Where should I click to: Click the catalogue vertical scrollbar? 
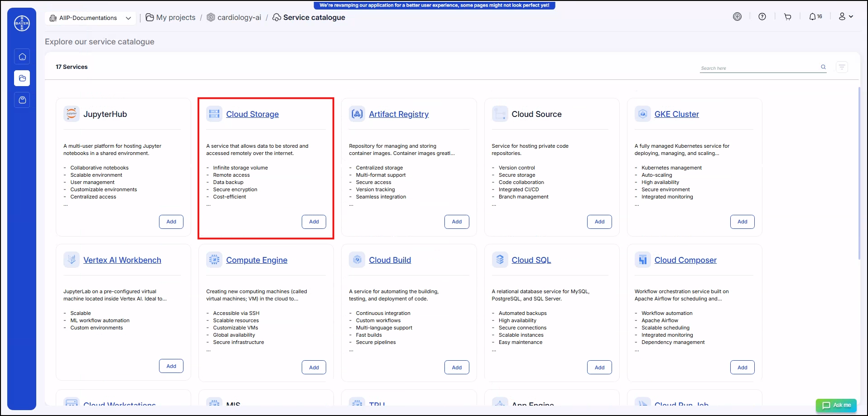(x=859, y=173)
